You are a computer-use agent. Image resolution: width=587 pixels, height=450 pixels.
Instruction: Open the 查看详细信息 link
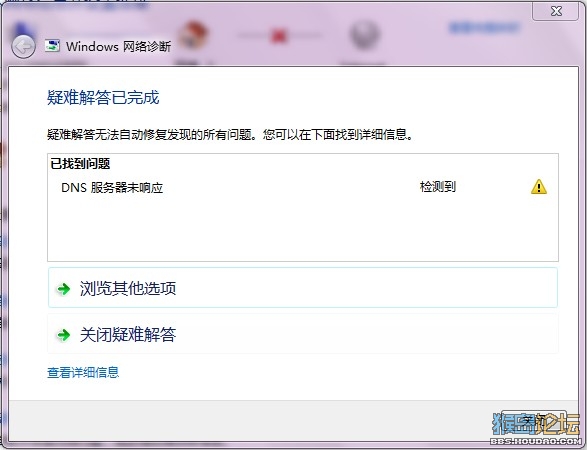point(83,373)
